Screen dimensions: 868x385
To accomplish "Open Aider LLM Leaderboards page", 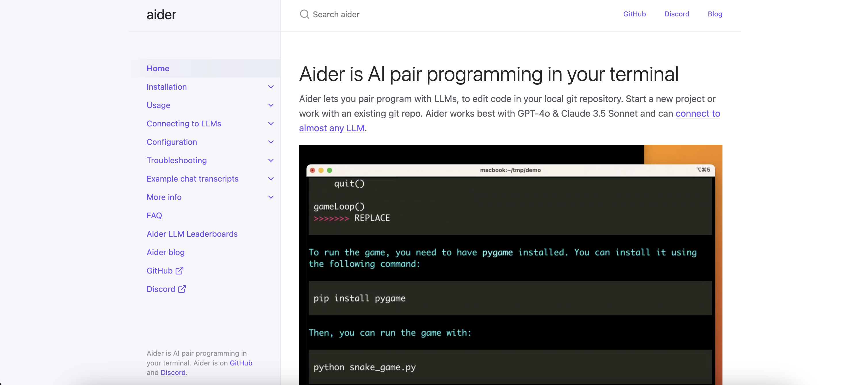I will [192, 234].
